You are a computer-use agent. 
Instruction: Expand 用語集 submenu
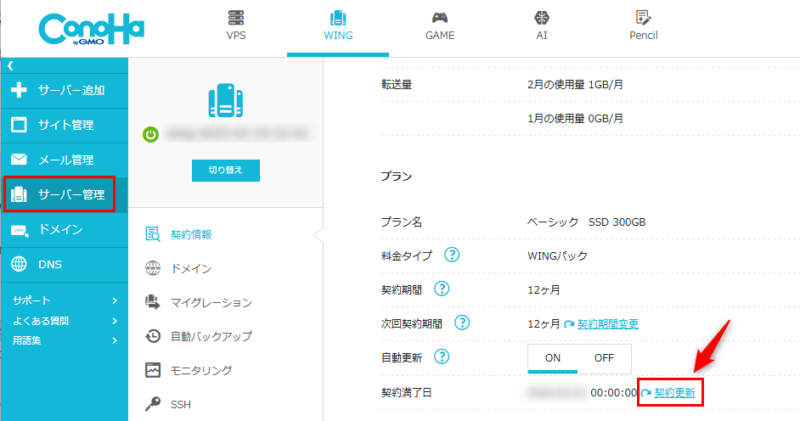coord(64,340)
